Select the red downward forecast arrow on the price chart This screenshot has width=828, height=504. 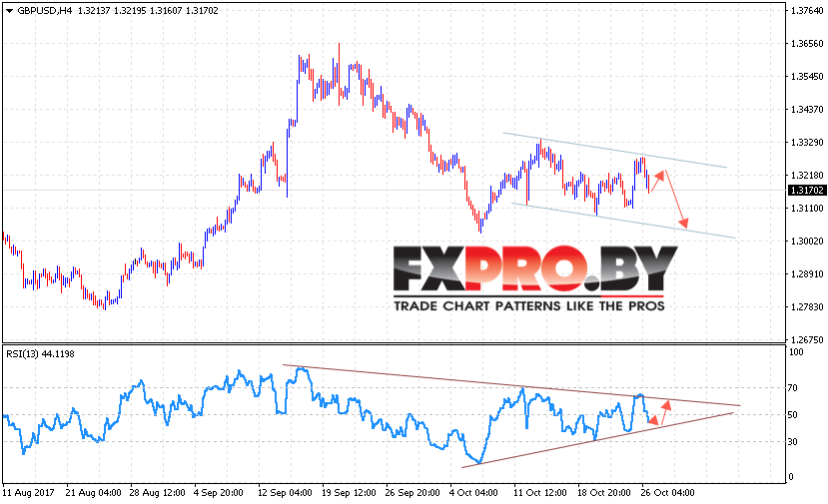(676, 199)
